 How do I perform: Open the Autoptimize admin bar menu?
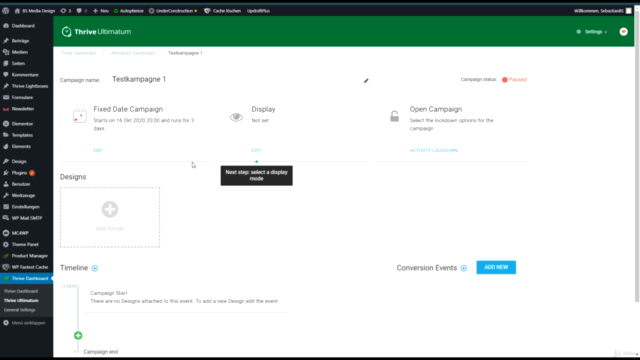129,11
